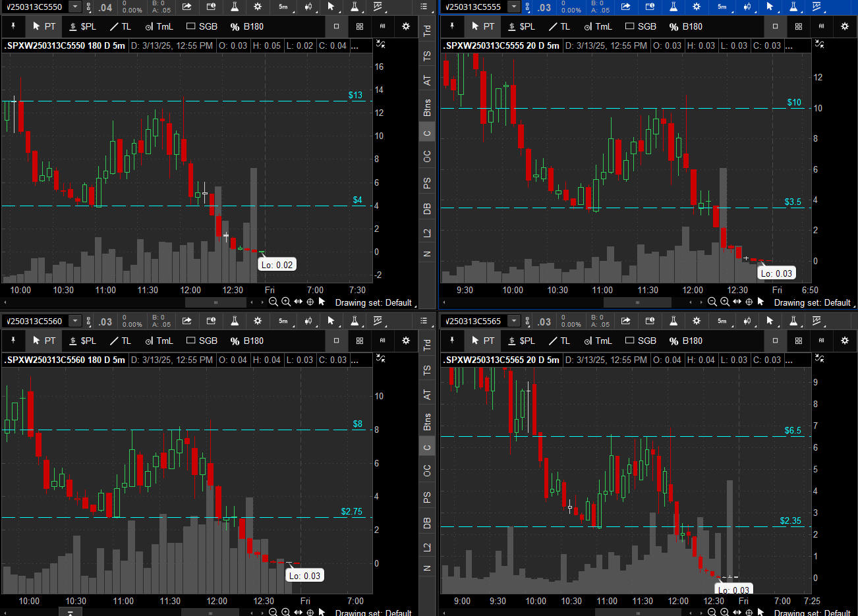Open the 5m timeframe dropdown in C5550 header
Viewport: 858px width, 616px height.
283,7
